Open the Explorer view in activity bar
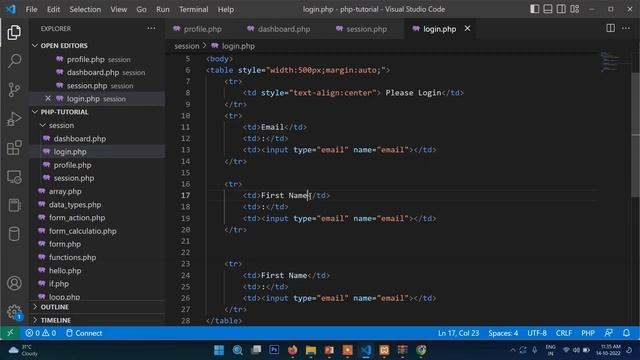The image size is (640, 360). pyautogui.click(x=14, y=32)
